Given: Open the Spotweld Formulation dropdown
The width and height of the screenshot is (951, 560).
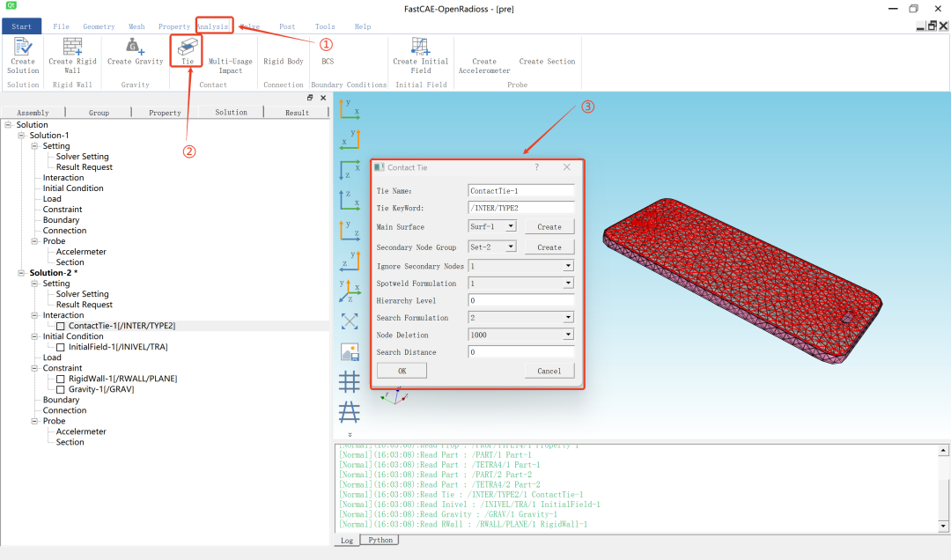Looking at the screenshot, I should pos(568,283).
